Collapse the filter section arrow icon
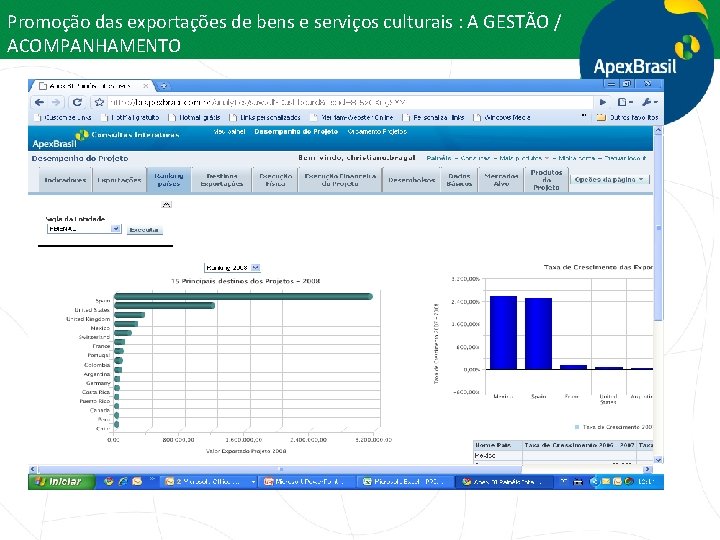Image resolution: width=720 pixels, height=540 pixels. 167,204
